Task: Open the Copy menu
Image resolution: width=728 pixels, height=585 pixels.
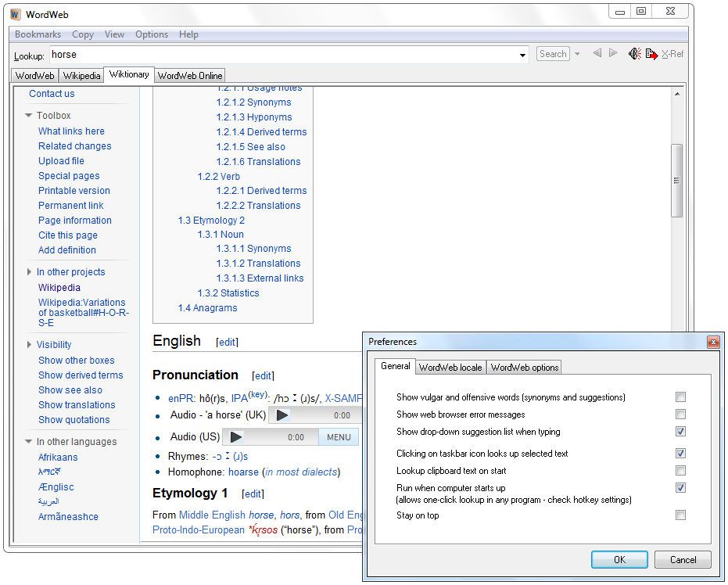Action: (83, 34)
